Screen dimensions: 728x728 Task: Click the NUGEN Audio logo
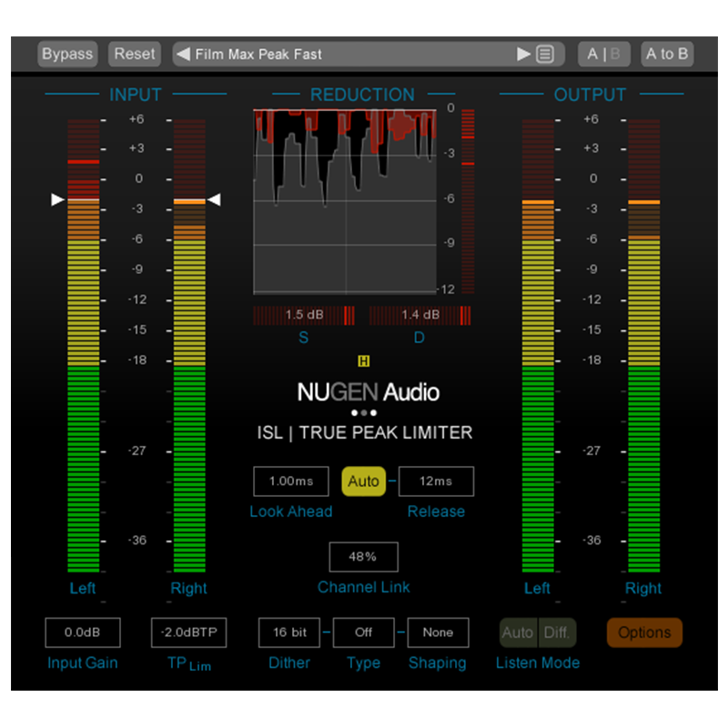click(368, 392)
